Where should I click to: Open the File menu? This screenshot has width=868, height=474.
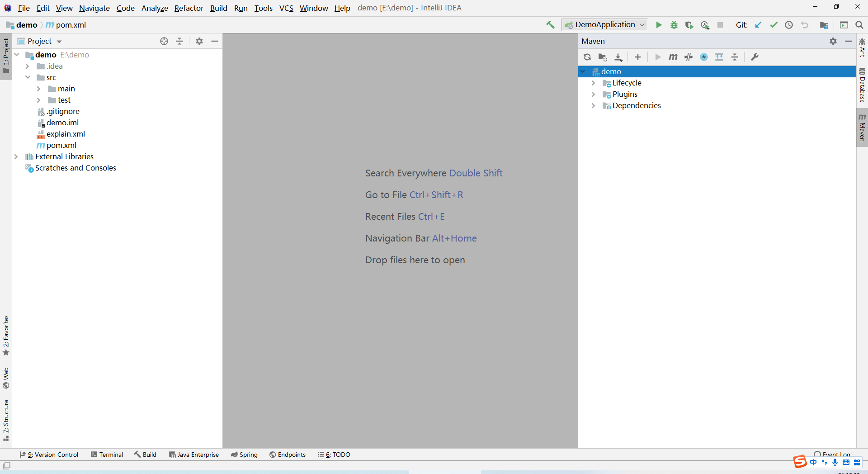click(24, 8)
